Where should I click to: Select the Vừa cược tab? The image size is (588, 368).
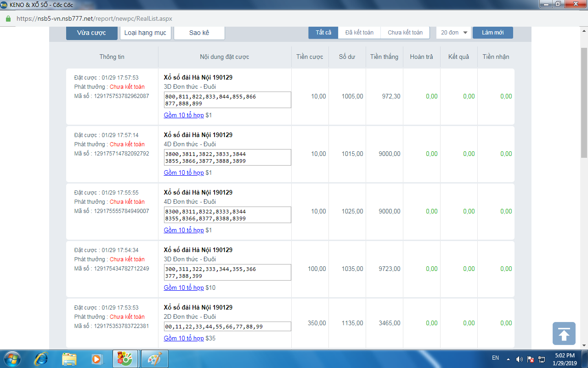coord(91,33)
